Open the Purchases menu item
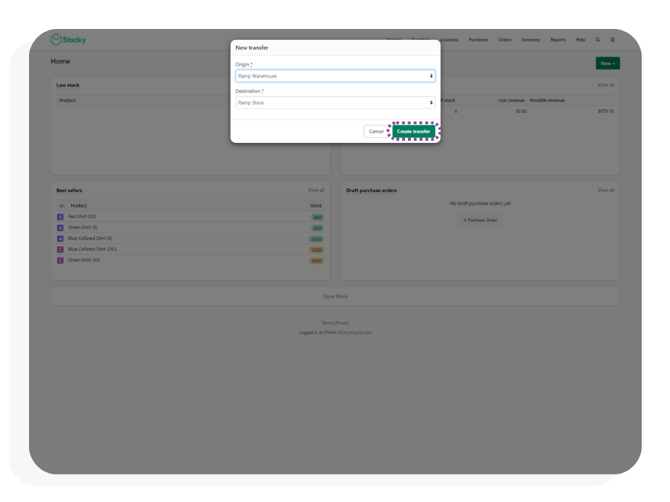Screen dimensions: 670x502 (478, 40)
